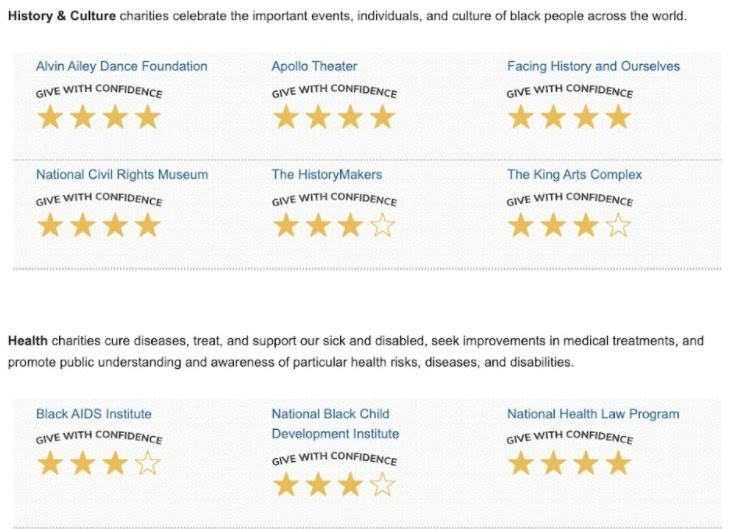The height and width of the screenshot is (529, 734).
Task: Open The HistoryMakers charity link
Action: click(327, 174)
